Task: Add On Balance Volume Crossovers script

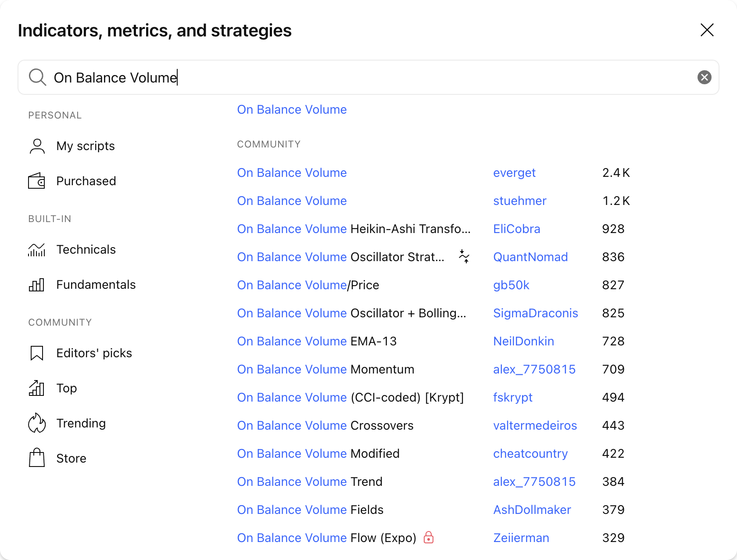Action: (x=326, y=425)
